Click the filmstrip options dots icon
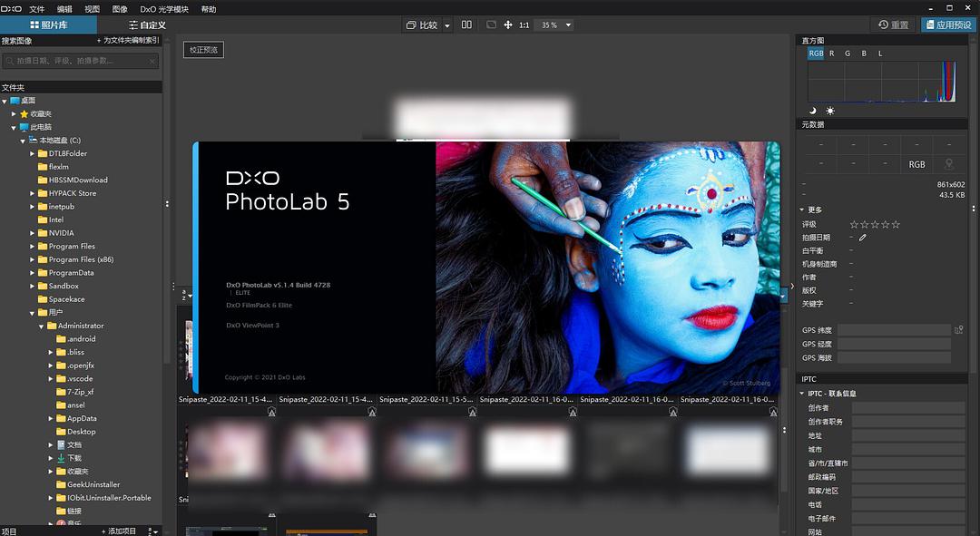Viewport: 980px width, 536px height. tap(784, 430)
